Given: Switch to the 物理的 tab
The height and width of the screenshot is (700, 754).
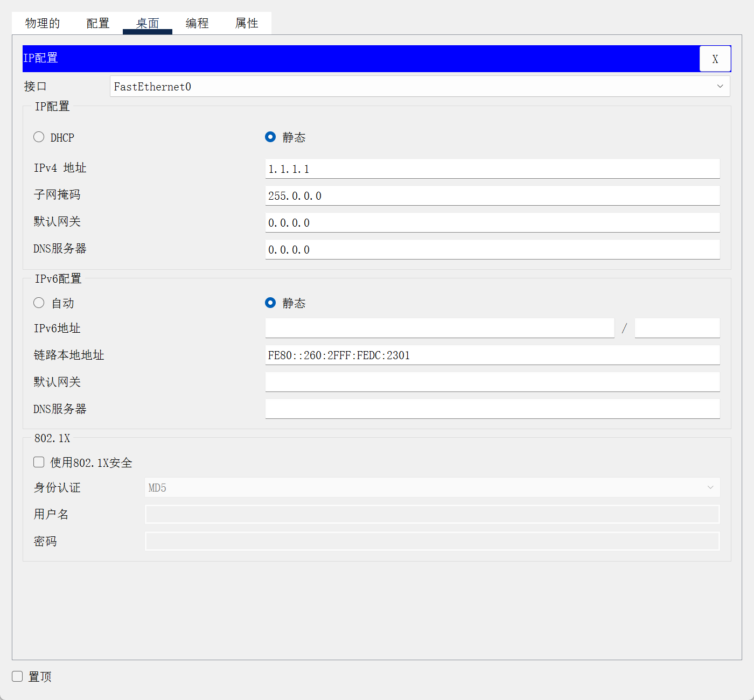Looking at the screenshot, I should [x=43, y=23].
